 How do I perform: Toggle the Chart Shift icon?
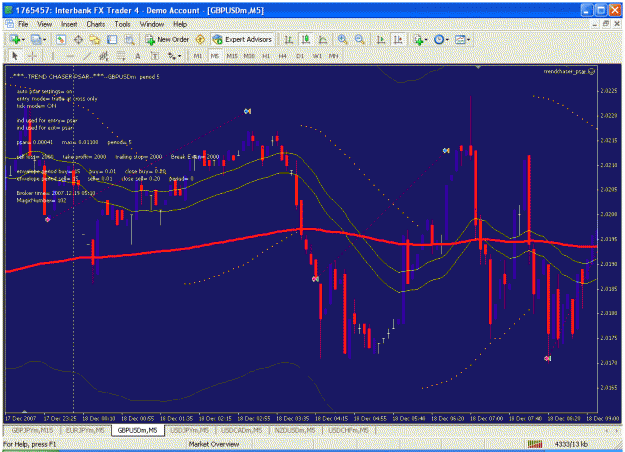(398, 39)
